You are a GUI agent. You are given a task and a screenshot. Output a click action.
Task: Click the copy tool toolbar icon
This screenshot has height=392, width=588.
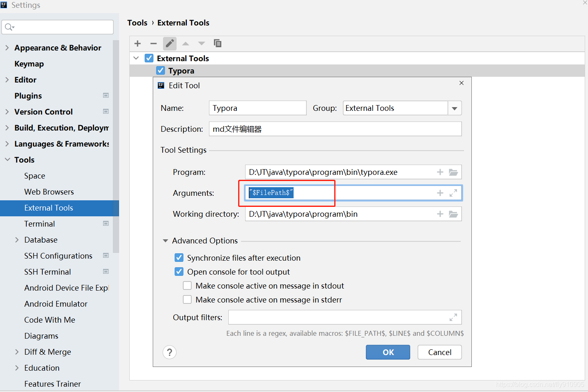218,44
